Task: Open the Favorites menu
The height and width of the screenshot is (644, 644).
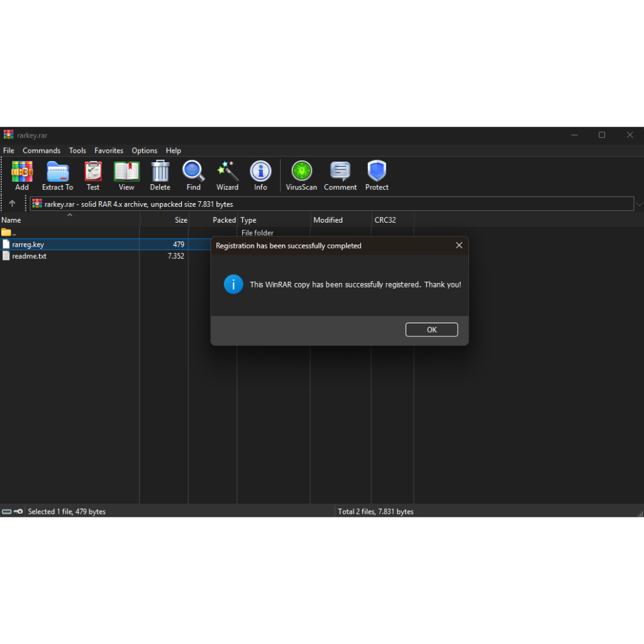Action: pyautogui.click(x=109, y=151)
